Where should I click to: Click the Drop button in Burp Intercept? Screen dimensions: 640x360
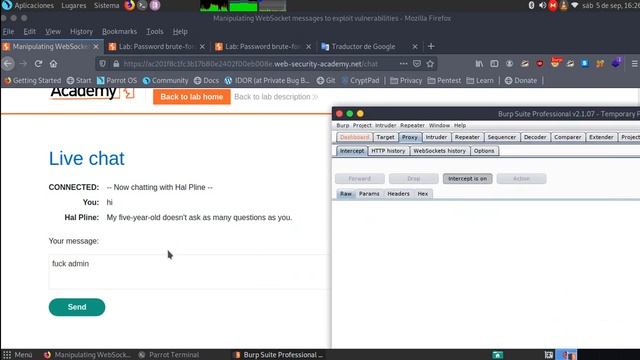click(413, 179)
